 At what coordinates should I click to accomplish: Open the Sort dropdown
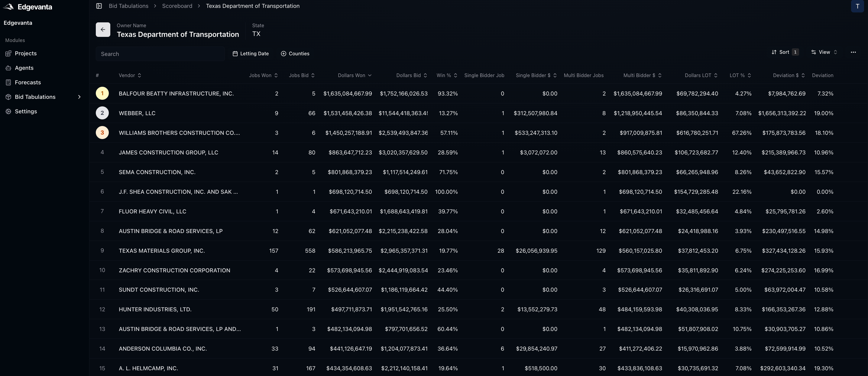(x=785, y=52)
